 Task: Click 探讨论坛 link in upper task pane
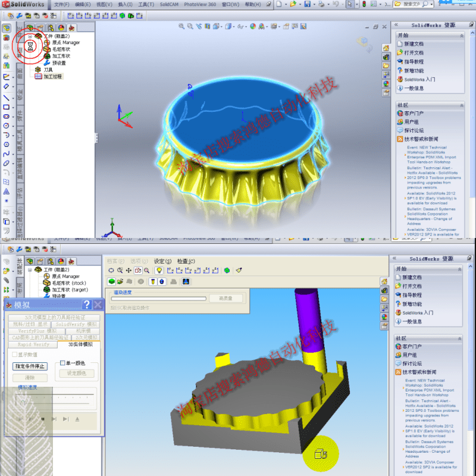(x=414, y=130)
